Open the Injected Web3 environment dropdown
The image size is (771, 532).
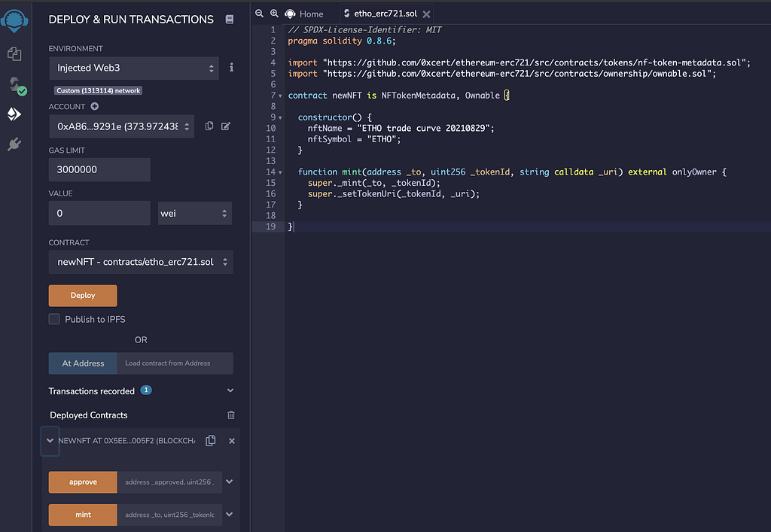point(134,68)
